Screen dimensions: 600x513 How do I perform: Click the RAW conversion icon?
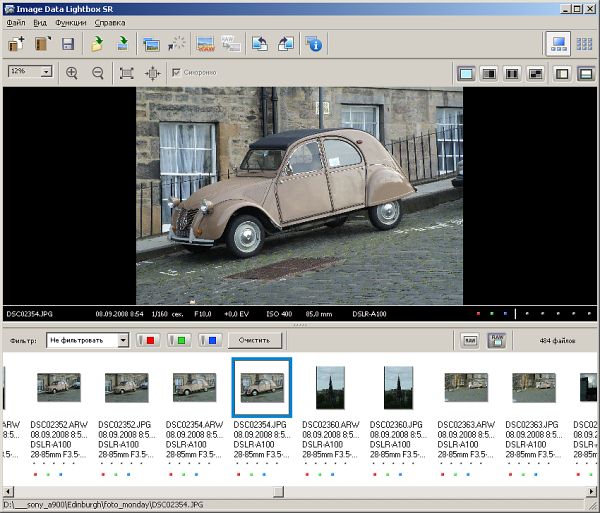(x=231, y=44)
